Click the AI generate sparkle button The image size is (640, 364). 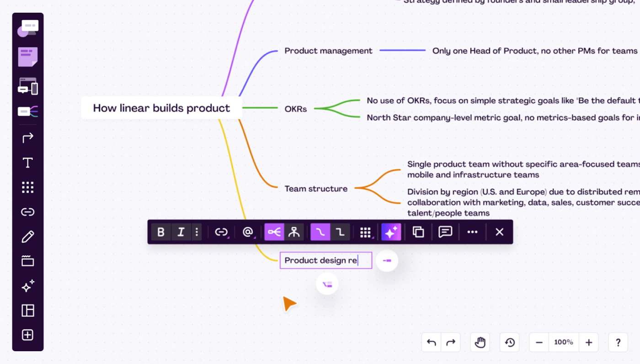point(391,232)
